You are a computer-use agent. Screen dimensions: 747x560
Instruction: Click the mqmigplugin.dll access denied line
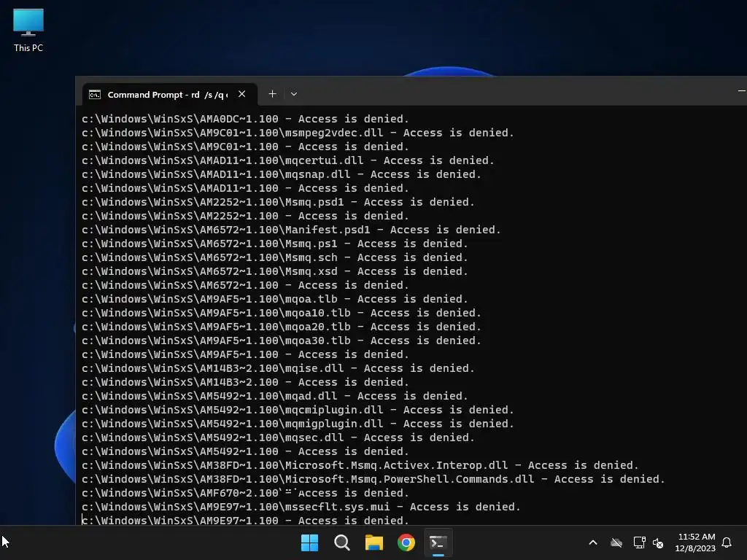coord(298,424)
